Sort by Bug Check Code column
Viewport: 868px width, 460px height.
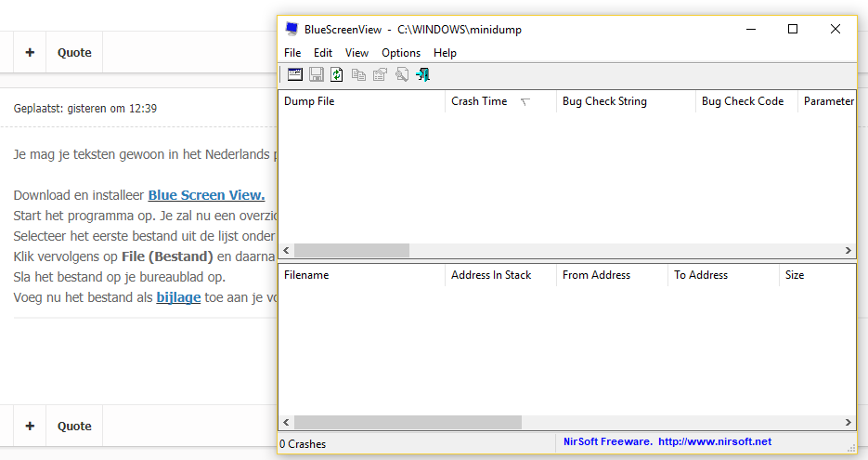pyautogui.click(x=746, y=101)
